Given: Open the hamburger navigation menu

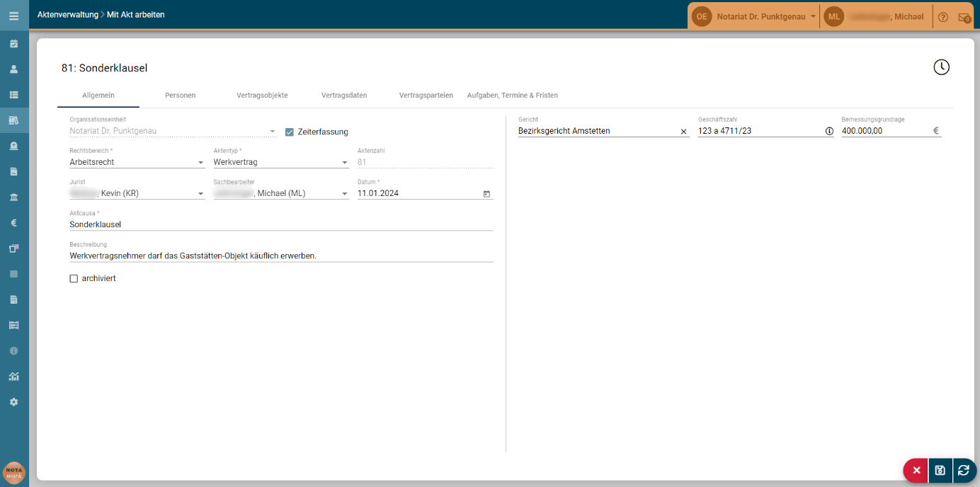Looking at the screenshot, I should 14,15.
